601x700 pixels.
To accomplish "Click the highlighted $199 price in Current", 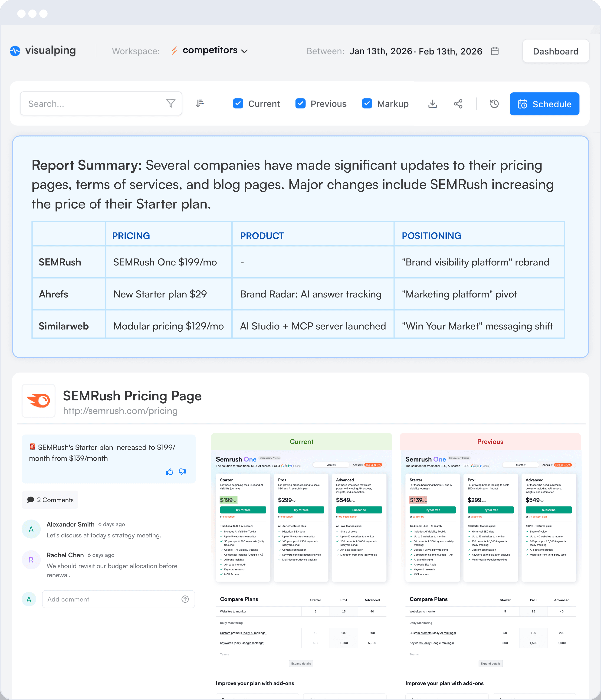I will point(229,500).
